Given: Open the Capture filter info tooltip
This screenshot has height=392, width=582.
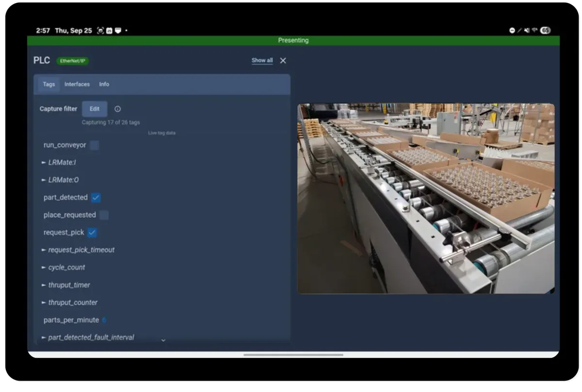Looking at the screenshot, I should pos(117,109).
